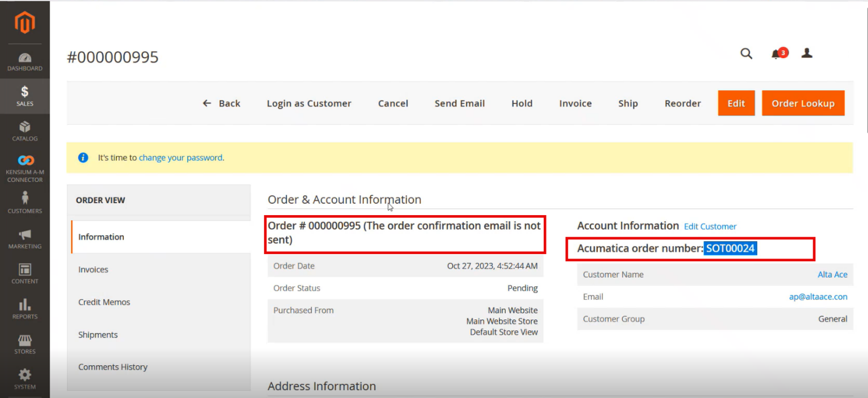868x398 pixels.
Task: Open the Content section
Action: 25,273
